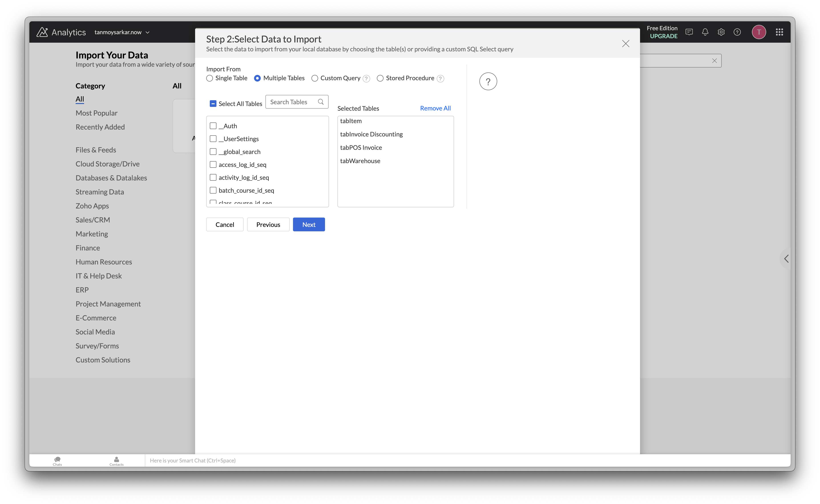Open the Zoho apps grid launcher
This screenshot has height=504, width=820.
pos(779,32)
